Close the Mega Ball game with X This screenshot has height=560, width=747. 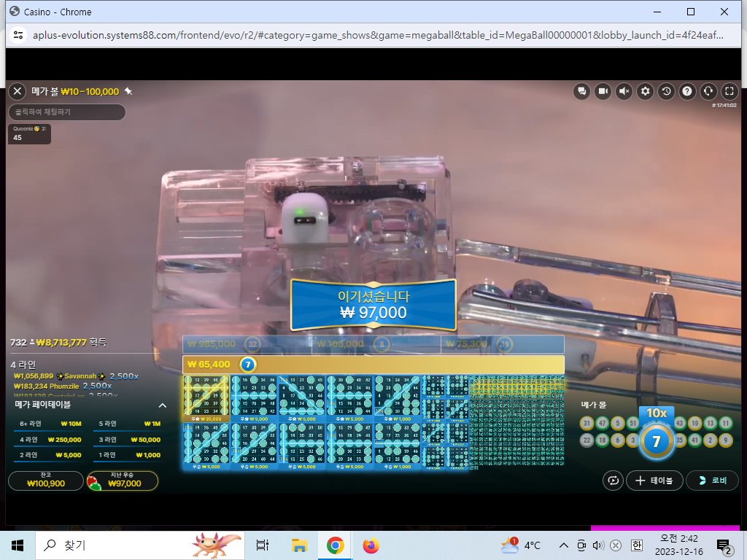(x=18, y=91)
